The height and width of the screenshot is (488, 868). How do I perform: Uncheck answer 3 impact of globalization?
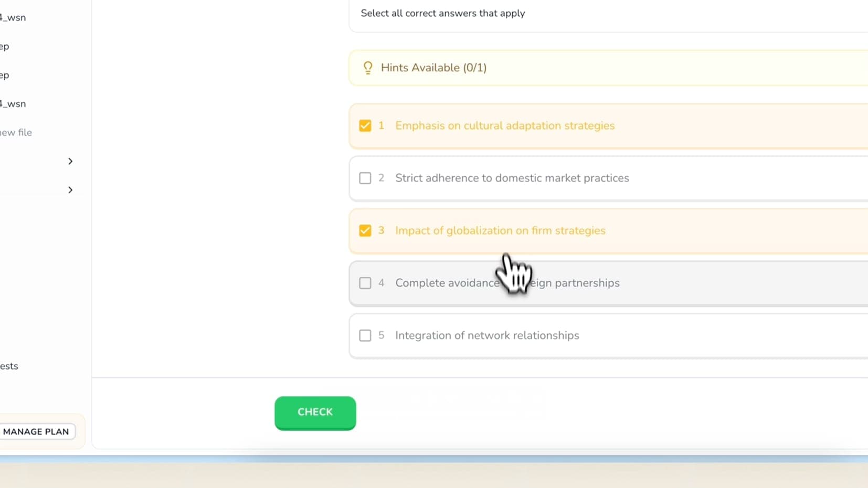tap(365, 230)
